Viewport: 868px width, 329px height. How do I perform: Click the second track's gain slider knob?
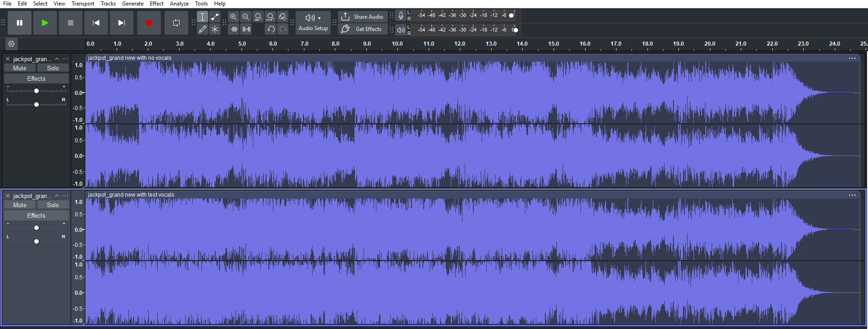pos(36,228)
